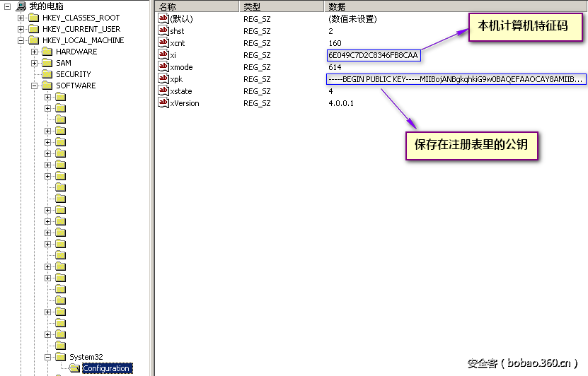Select the shst value name

pyautogui.click(x=177, y=31)
